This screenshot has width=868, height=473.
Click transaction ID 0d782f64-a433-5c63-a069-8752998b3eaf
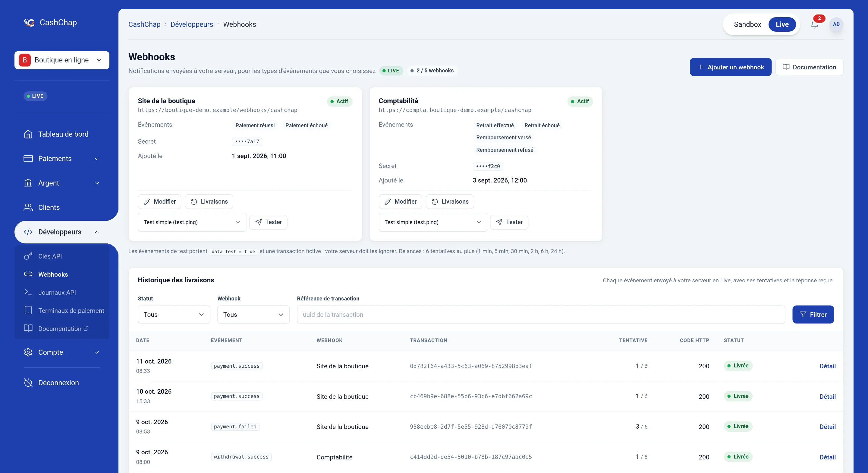[471, 366]
